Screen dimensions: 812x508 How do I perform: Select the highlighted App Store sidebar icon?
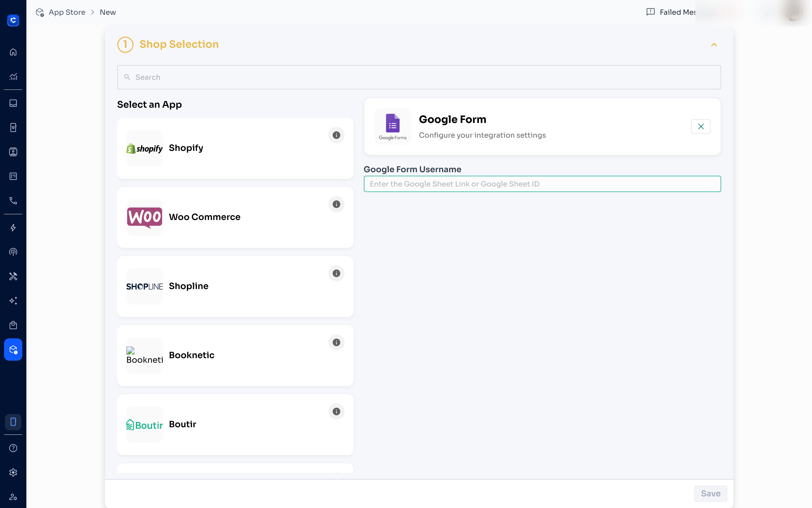[x=13, y=350]
